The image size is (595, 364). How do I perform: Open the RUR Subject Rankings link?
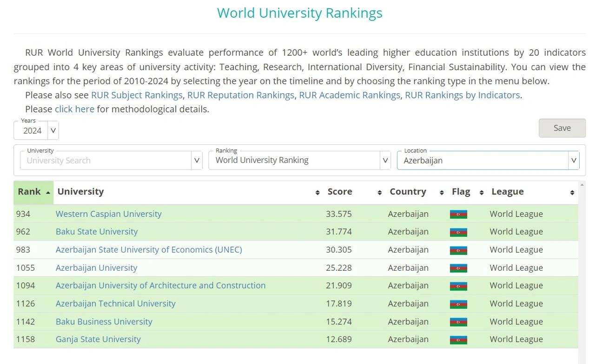[x=137, y=95]
